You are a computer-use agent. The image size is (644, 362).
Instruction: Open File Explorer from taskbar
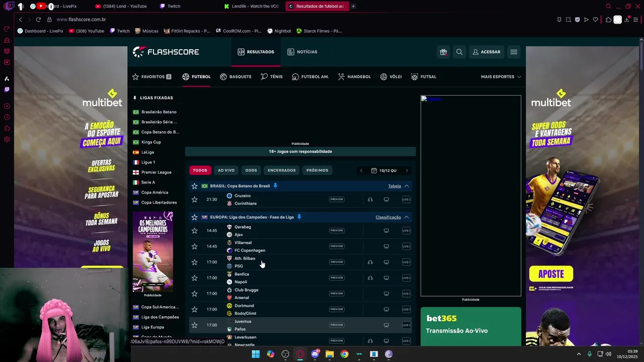coord(330,354)
